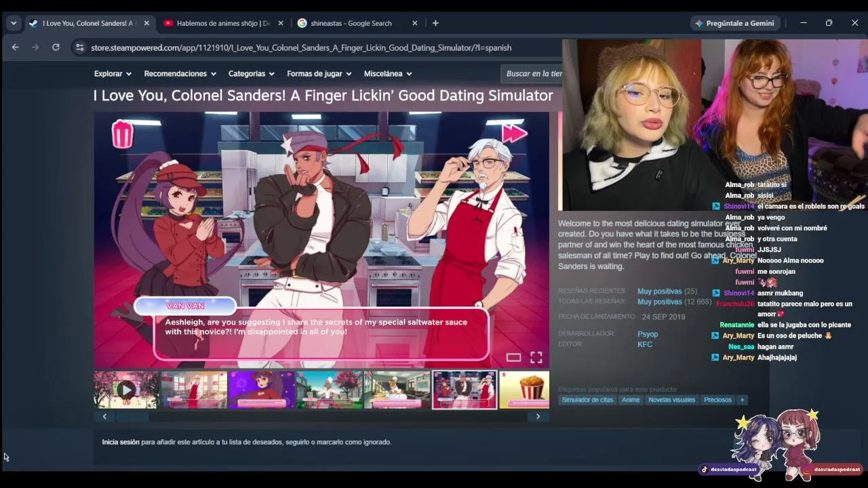Screen dimensions: 868x488
Task: Open developer Psyop link
Action: [x=648, y=334]
